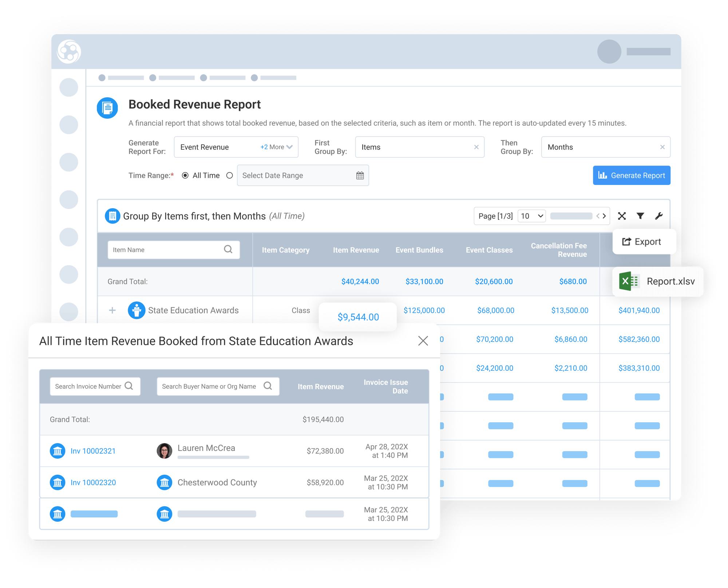
Task: Change rows per page via the 10 dropdown
Action: coord(531,216)
